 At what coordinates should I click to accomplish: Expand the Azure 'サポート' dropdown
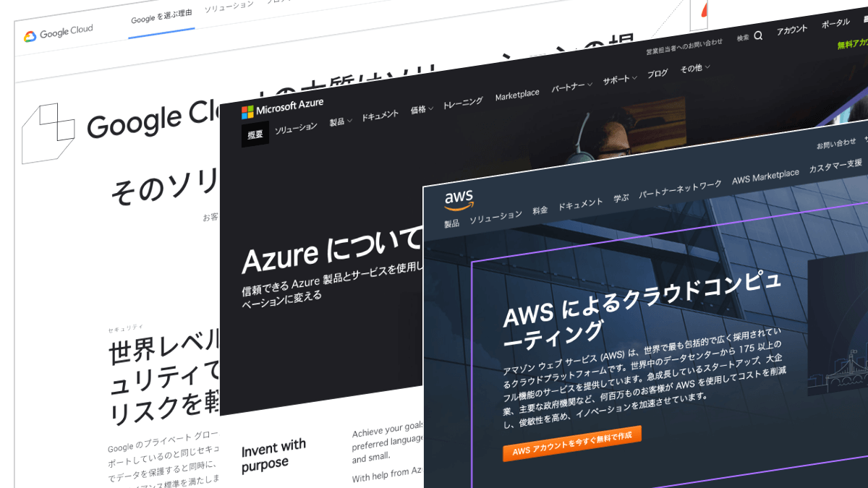tap(620, 80)
